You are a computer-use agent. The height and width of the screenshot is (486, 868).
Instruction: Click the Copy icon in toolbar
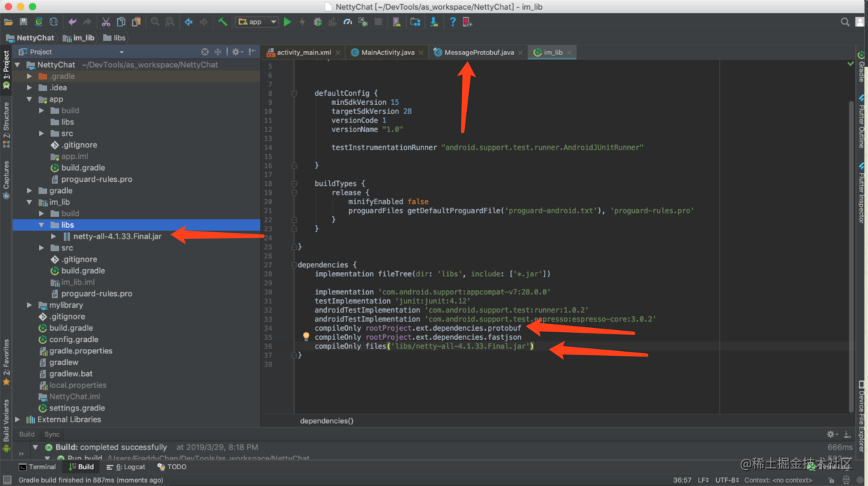point(121,22)
